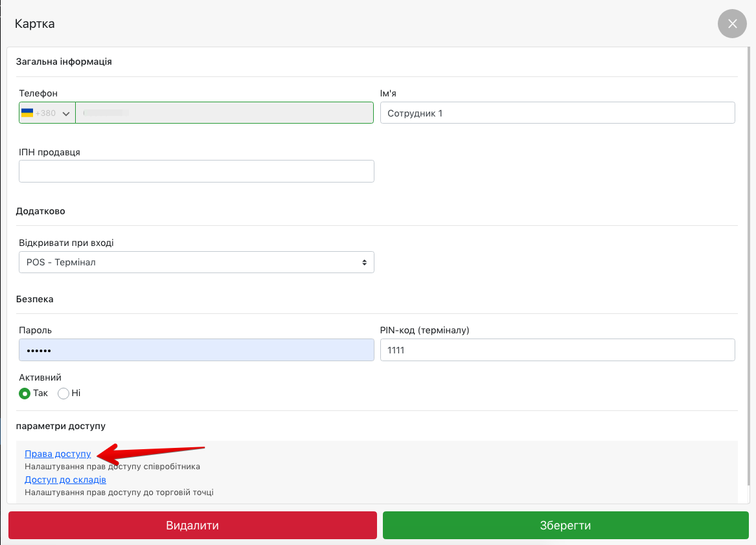Close the Картка dialog with the X icon

click(732, 24)
